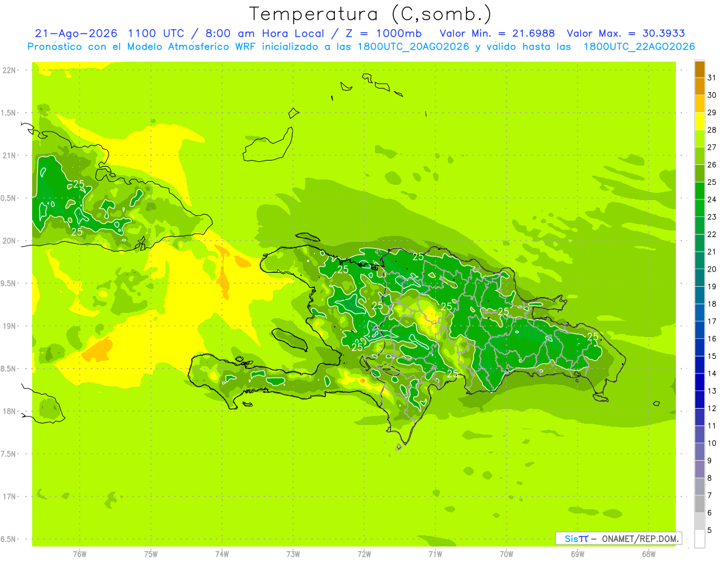Click the orange swatch labeled 30
Viewport: 728px width, 562px height.
pyautogui.click(x=699, y=87)
